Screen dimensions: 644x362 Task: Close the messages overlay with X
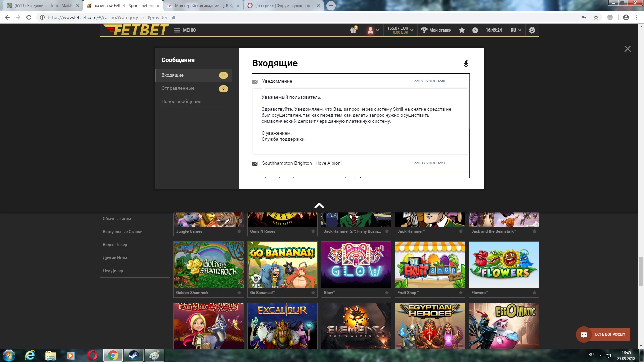(x=627, y=49)
